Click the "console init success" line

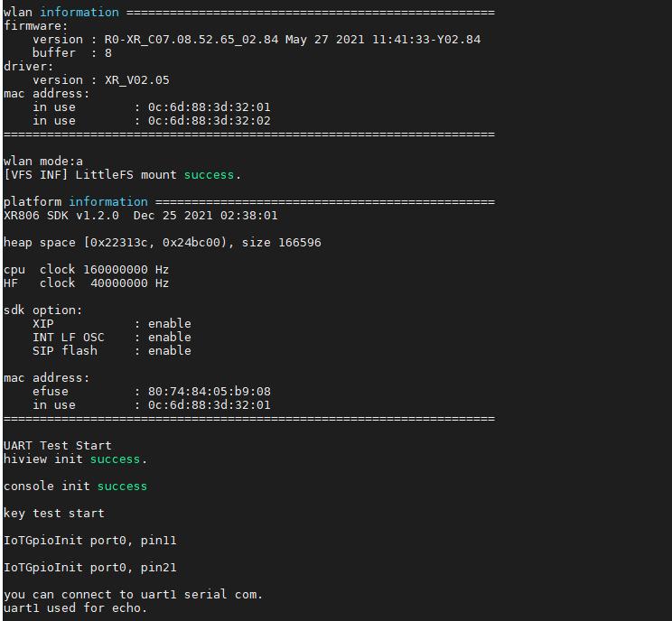point(75,487)
